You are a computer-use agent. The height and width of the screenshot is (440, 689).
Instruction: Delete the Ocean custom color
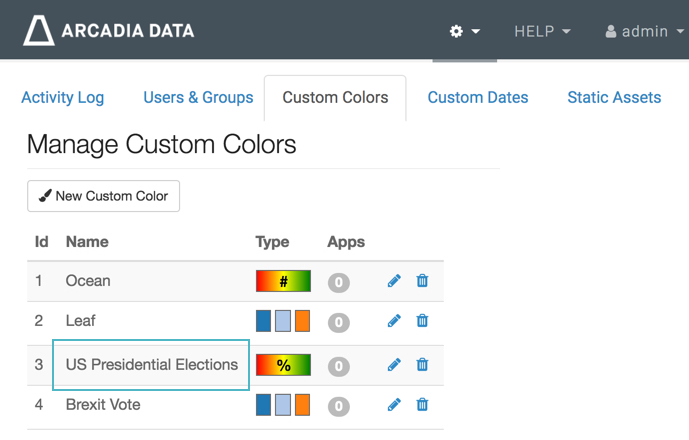click(422, 281)
